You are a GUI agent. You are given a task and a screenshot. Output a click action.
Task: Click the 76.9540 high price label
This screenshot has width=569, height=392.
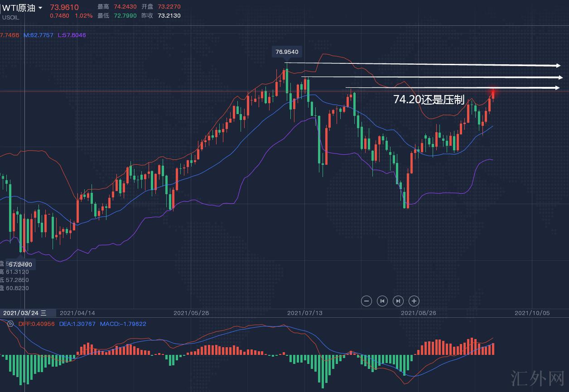click(x=287, y=52)
